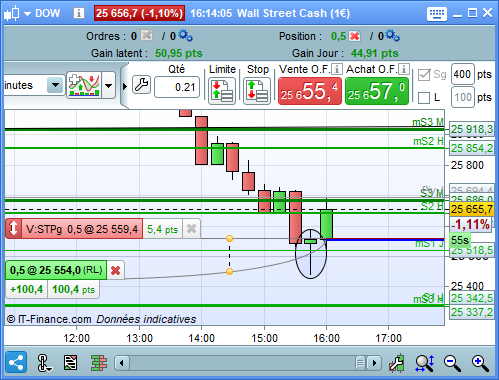Toggle the Sg checkbox
The image size is (499, 380).
pos(424,75)
